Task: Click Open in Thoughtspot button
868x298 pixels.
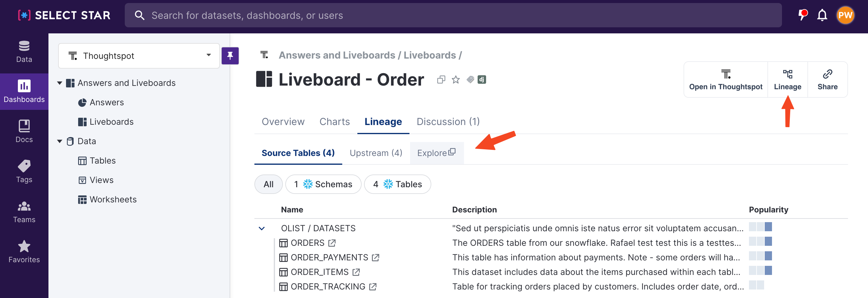Action: tap(725, 80)
